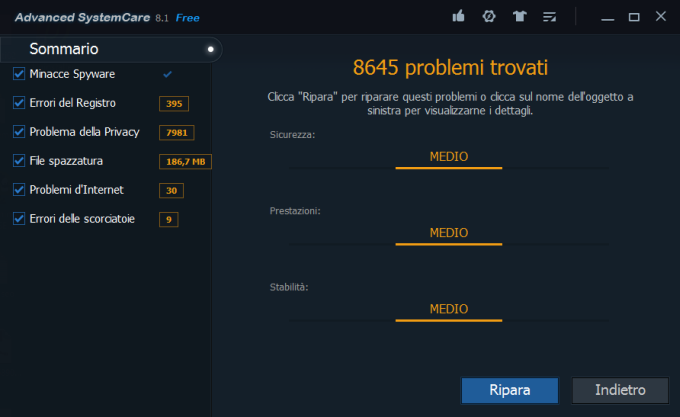Uncheck Problema della Privacy checkbox
This screenshot has width=680, height=417.
(x=19, y=131)
